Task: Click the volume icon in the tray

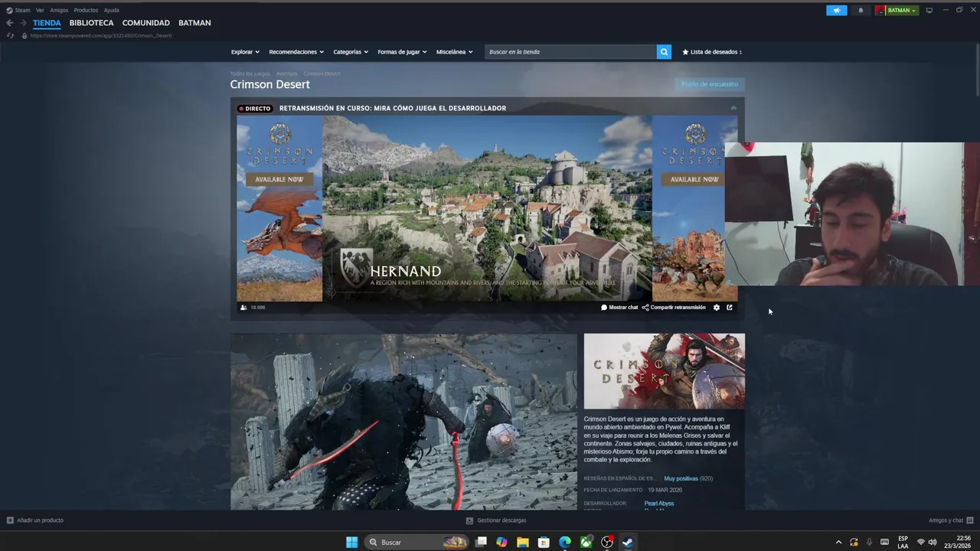Action: [x=933, y=542]
